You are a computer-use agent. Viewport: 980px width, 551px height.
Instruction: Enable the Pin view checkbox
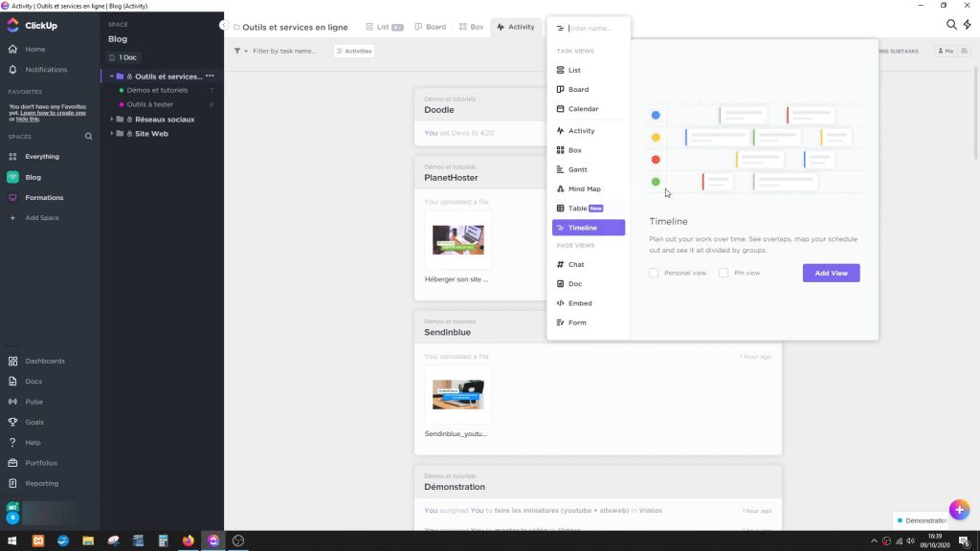point(724,273)
